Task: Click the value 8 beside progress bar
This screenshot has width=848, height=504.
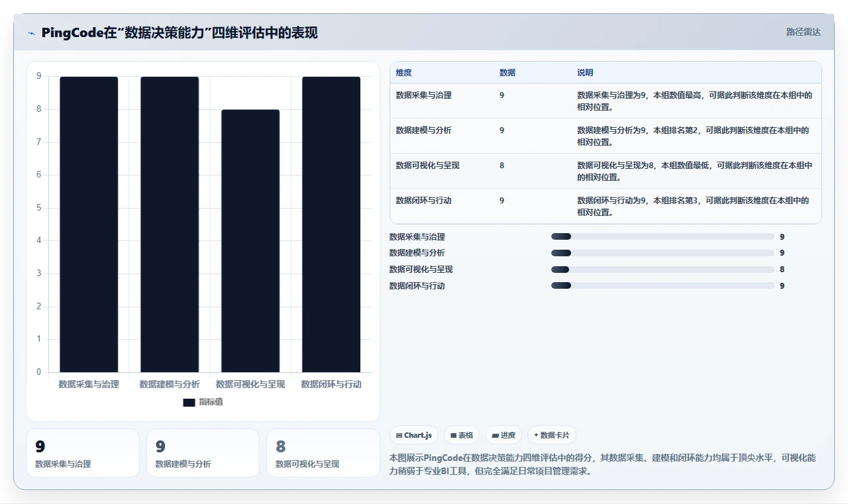Action: pyautogui.click(x=782, y=270)
